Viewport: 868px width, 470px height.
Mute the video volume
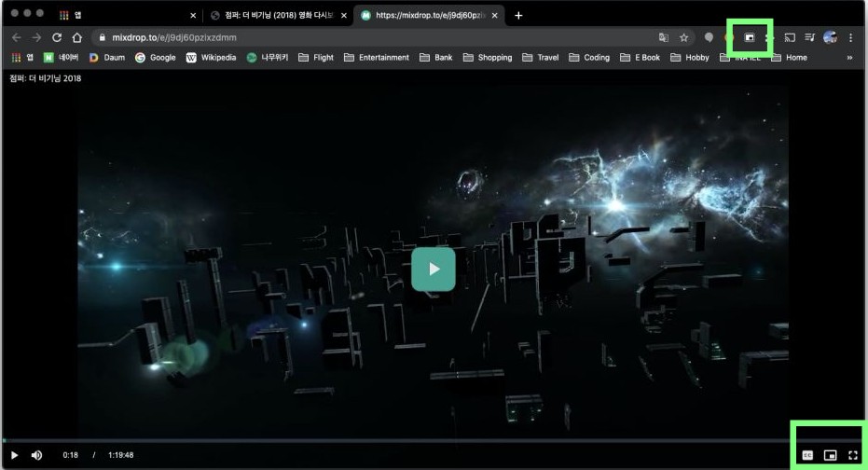click(37, 455)
